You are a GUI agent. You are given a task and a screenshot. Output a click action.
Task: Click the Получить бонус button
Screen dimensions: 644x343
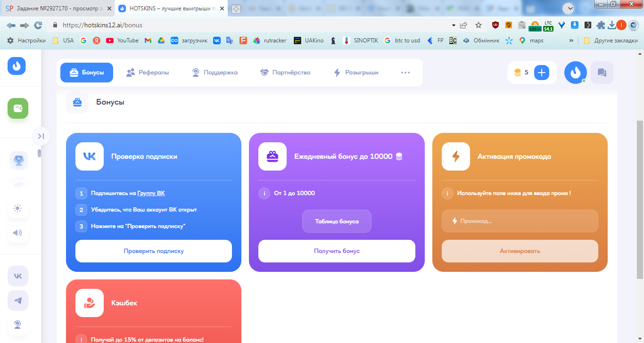pos(337,251)
